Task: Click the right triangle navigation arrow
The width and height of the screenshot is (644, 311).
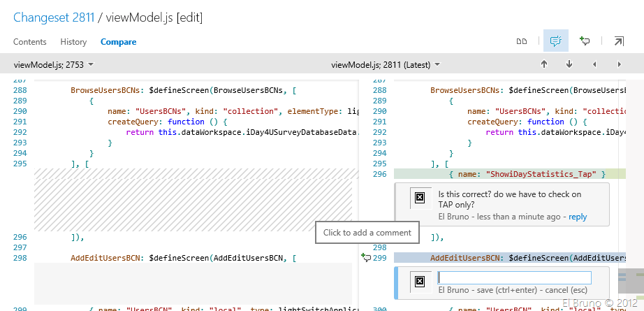Action: tap(620, 64)
